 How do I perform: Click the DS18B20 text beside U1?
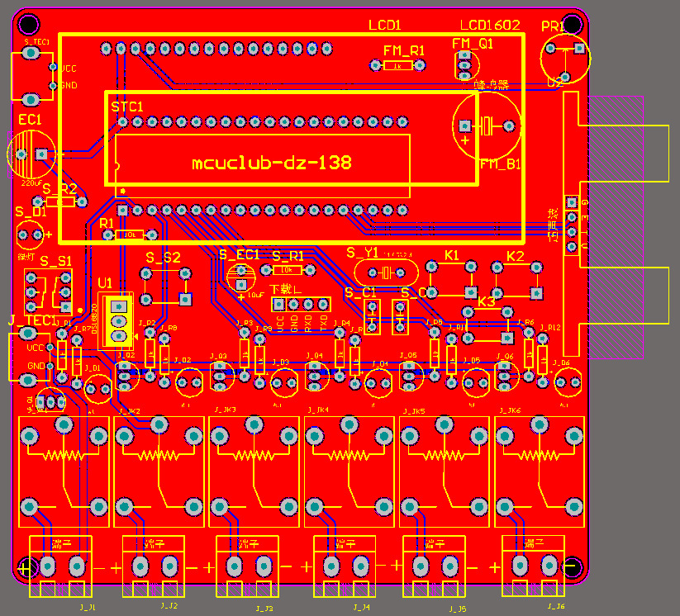(x=94, y=319)
